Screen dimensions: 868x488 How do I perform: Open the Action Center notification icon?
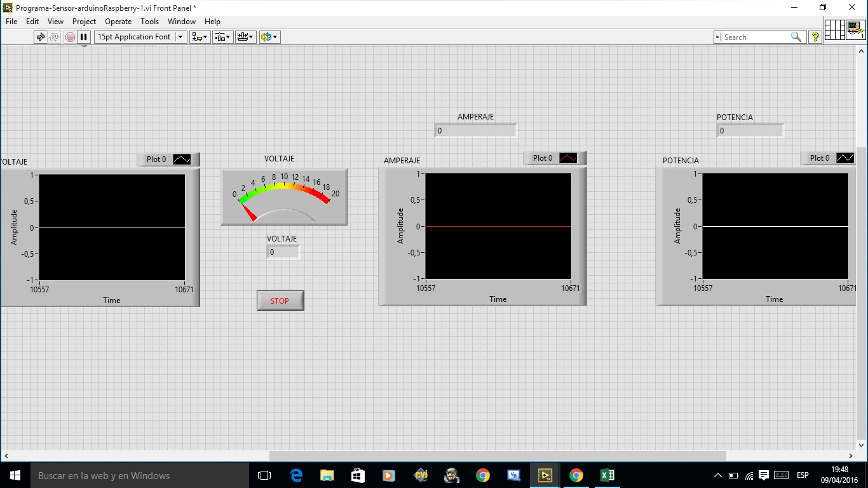pyautogui.click(x=764, y=475)
